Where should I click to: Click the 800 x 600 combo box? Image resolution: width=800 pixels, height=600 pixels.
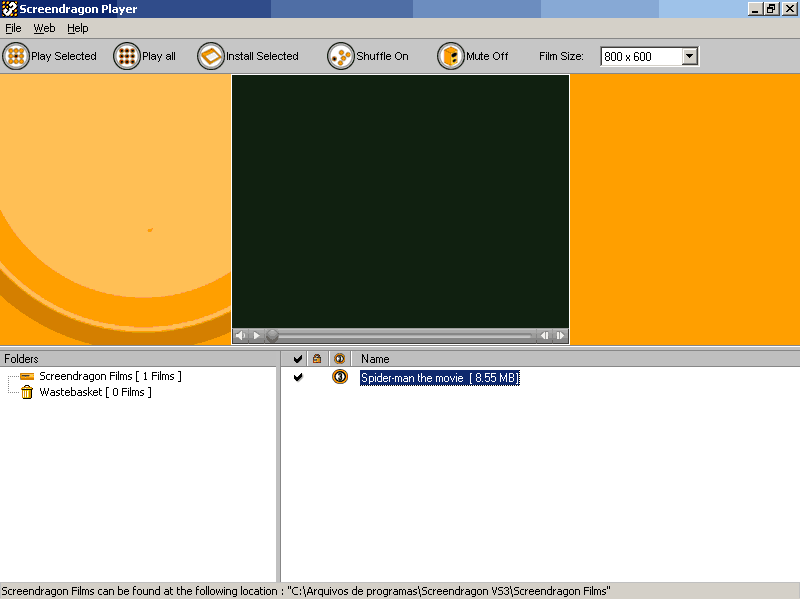(640, 57)
